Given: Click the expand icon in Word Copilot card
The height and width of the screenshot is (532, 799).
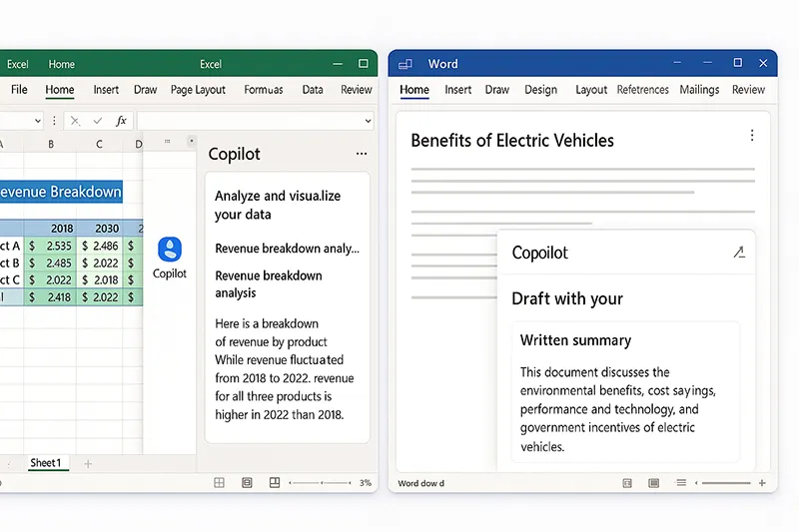Looking at the screenshot, I should [738, 253].
